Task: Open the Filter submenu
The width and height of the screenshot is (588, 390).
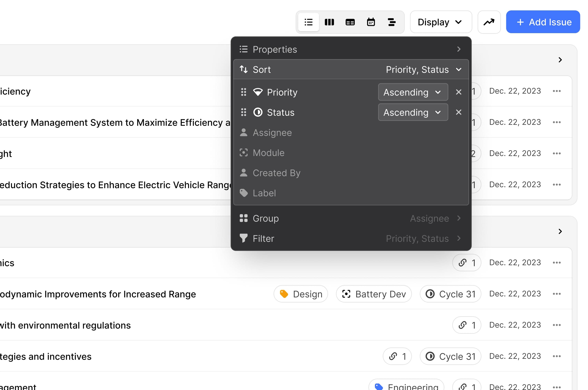Action: point(351,238)
